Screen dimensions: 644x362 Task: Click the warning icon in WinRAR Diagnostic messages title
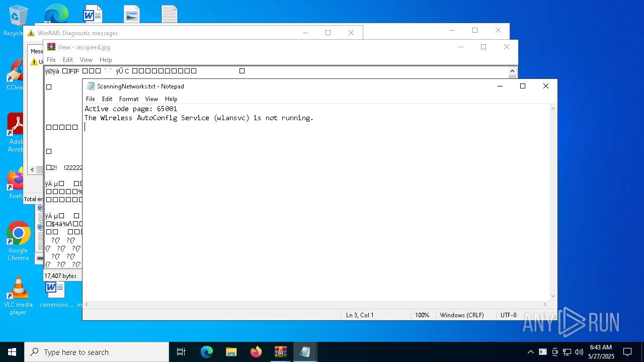[31, 33]
